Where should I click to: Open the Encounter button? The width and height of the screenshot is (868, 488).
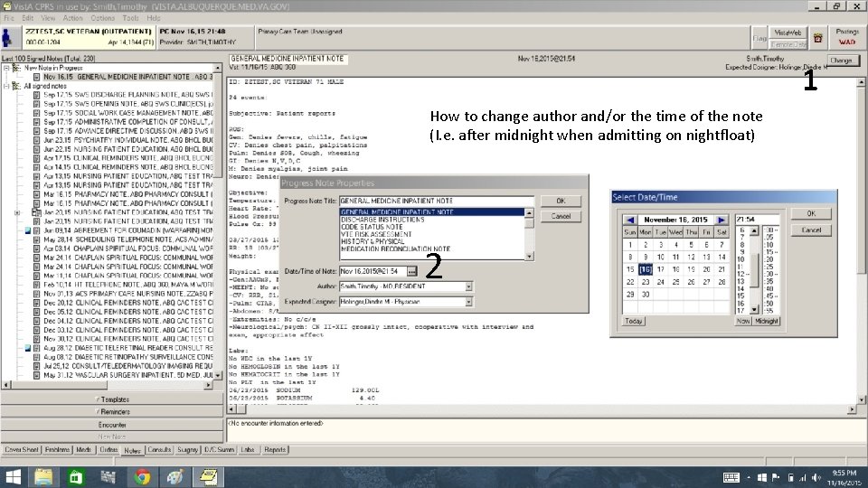112,425
